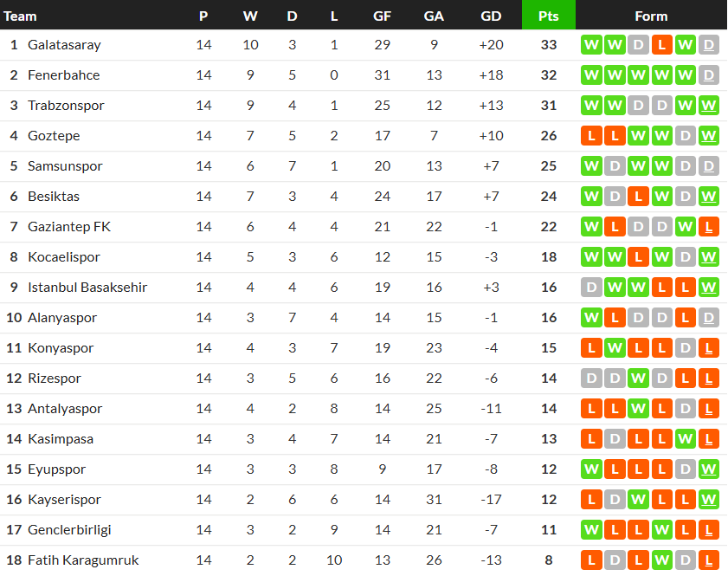Click Fatih Karagumruk's win form badge
This screenshot has height=576, width=728.
[662, 560]
